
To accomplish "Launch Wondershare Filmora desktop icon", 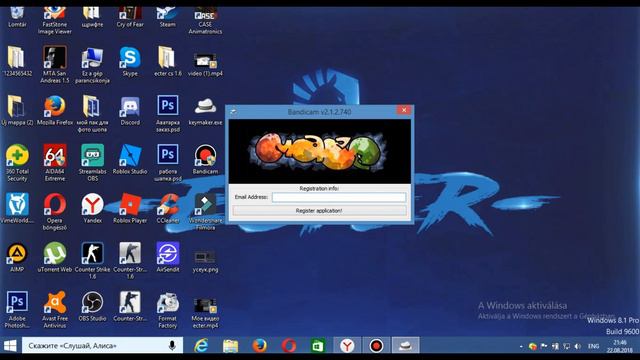I will click(205, 211).
